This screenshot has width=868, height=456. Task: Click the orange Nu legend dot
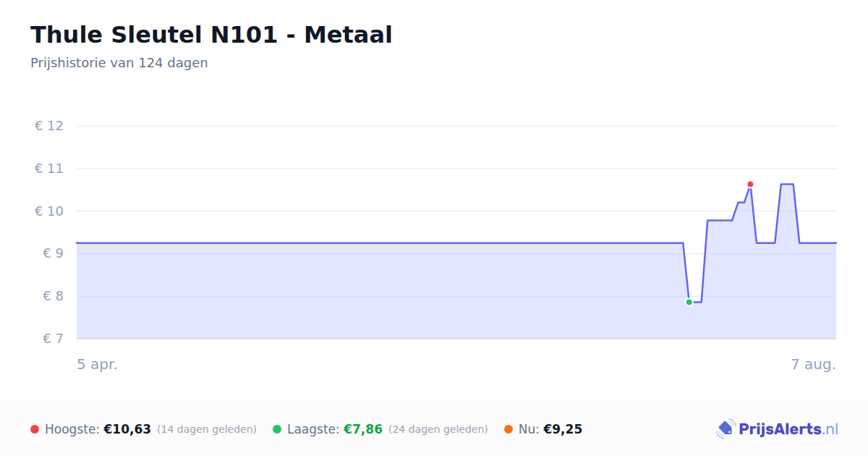509,429
